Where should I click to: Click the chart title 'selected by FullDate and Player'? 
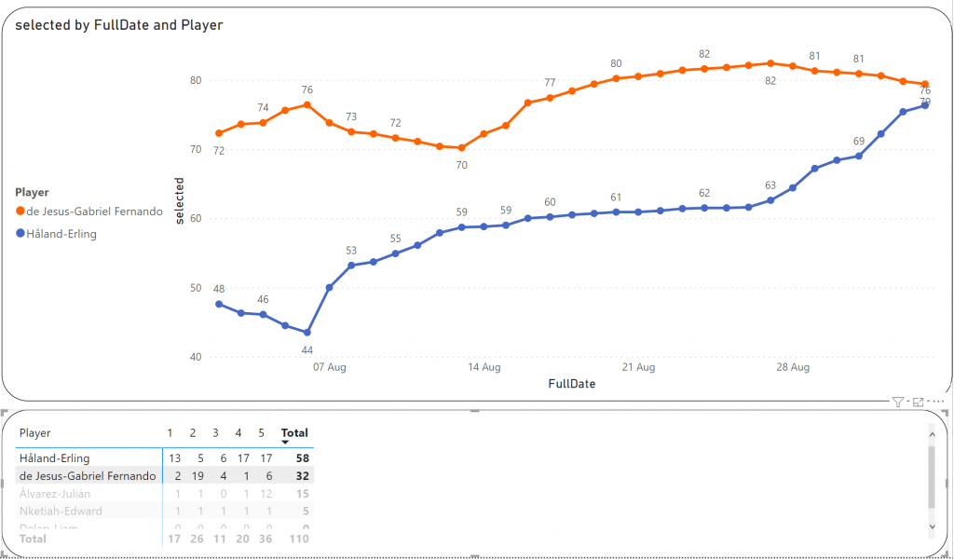click(x=119, y=25)
